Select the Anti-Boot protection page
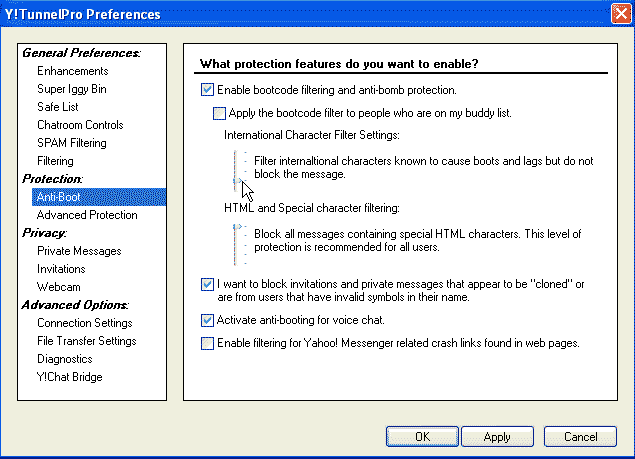This screenshot has width=635, height=459. click(99, 197)
